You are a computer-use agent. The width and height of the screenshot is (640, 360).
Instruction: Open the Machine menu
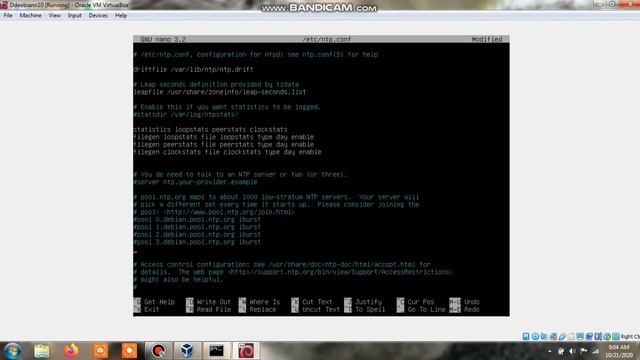pos(31,16)
